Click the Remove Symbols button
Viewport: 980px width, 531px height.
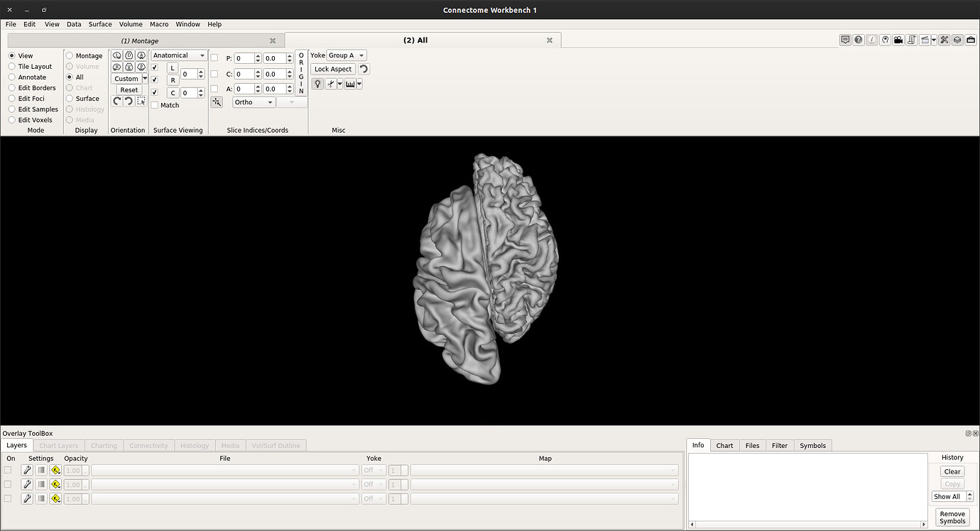click(x=952, y=518)
